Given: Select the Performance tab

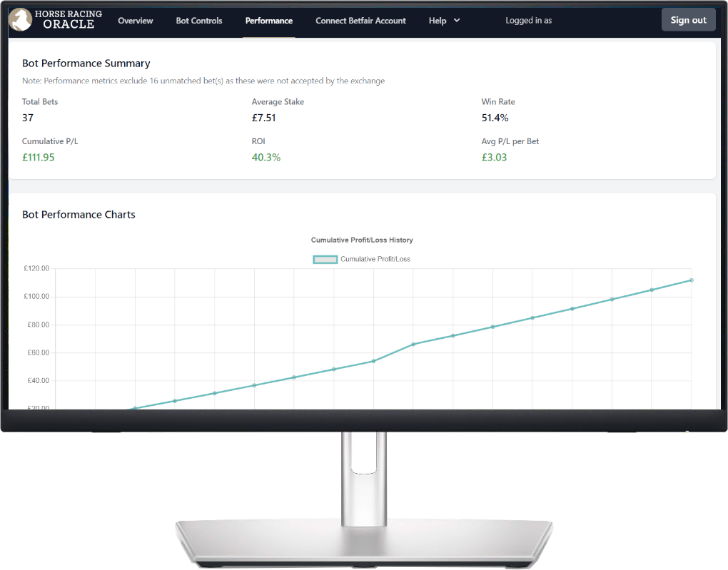Looking at the screenshot, I should tap(269, 21).
